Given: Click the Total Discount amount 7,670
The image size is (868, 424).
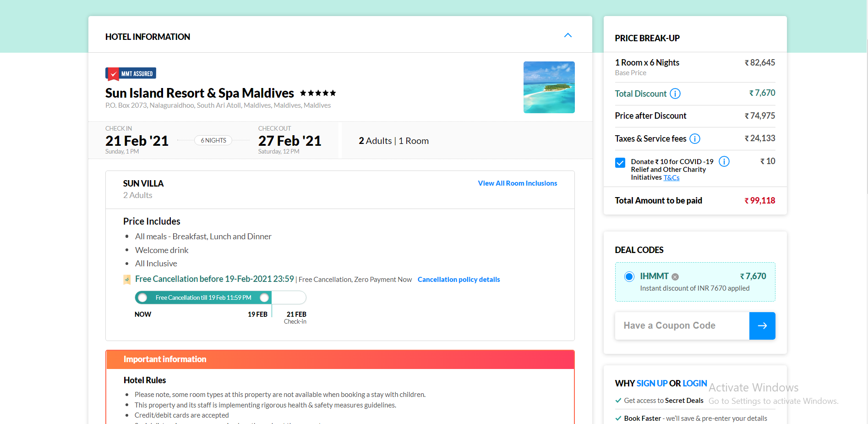Looking at the screenshot, I should coord(762,93).
